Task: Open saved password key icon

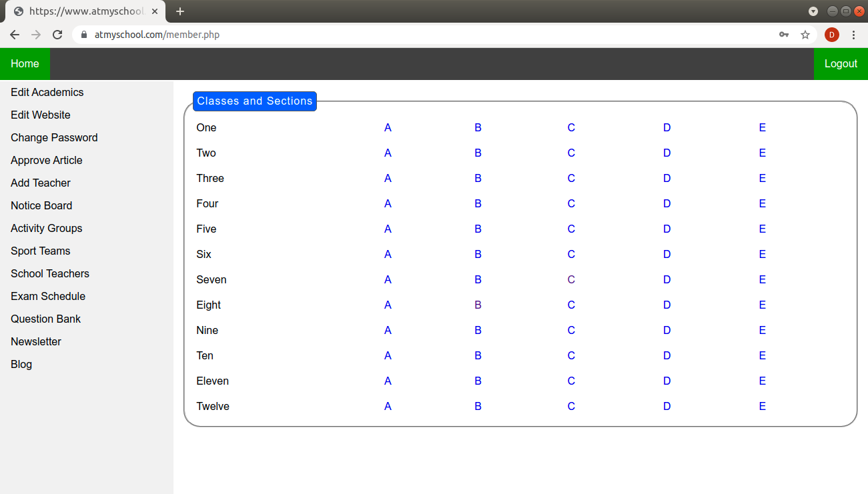Action: click(x=784, y=35)
